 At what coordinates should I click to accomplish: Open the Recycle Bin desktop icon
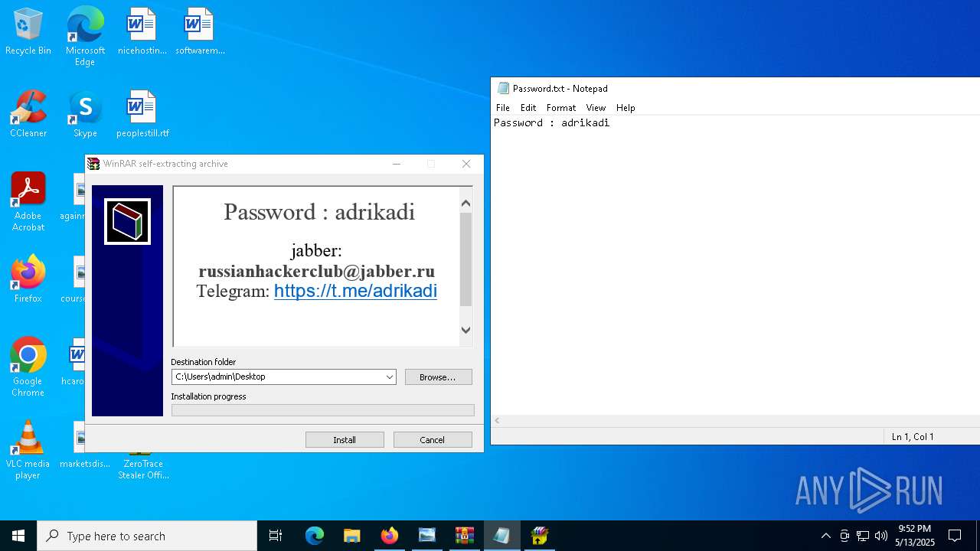tap(28, 32)
